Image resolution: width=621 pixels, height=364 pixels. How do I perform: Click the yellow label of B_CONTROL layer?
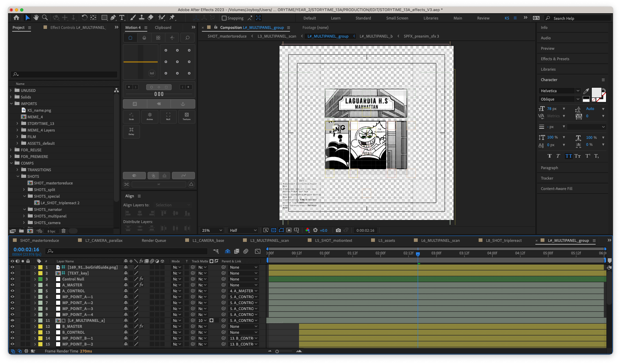[x=40, y=332]
